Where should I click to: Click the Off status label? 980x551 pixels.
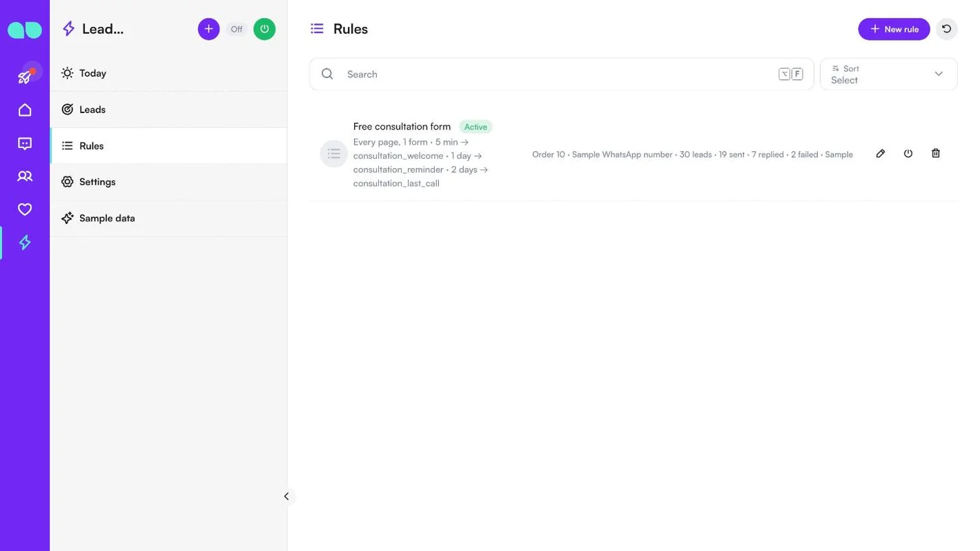pyautogui.click(x=237, y=30)
